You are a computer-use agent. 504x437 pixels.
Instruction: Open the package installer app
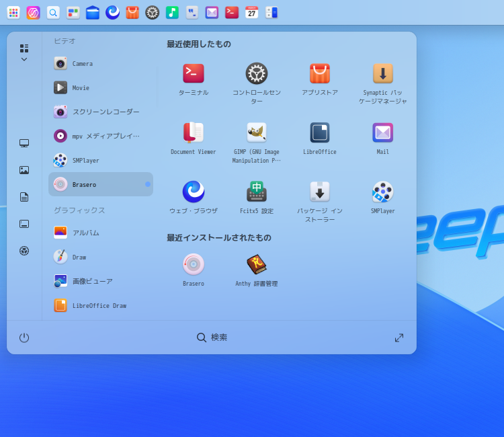pyautogui.click(x=320, y=192)
